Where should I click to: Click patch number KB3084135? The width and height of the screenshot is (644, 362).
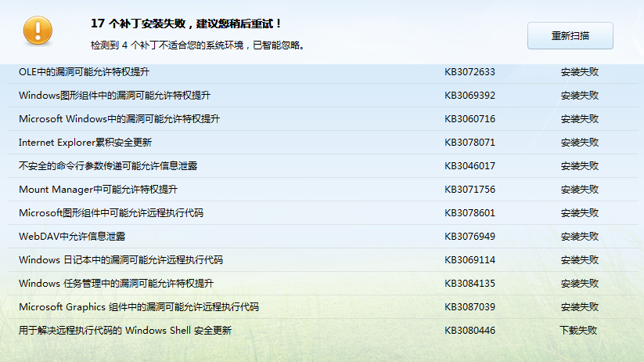470,283
